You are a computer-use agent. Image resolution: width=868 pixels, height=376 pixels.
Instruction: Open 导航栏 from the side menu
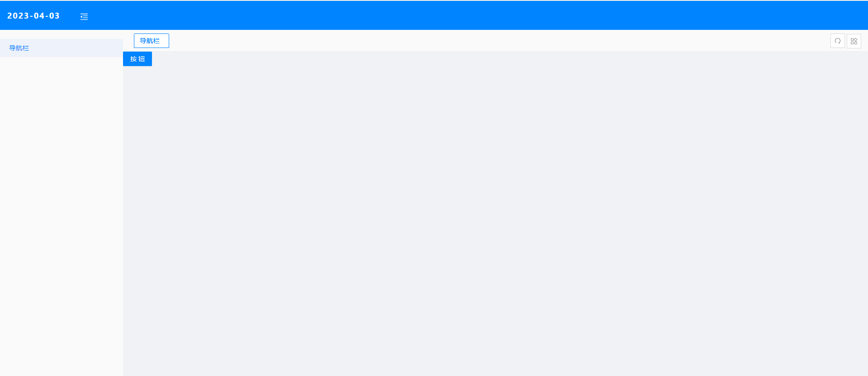pos(62,48)
